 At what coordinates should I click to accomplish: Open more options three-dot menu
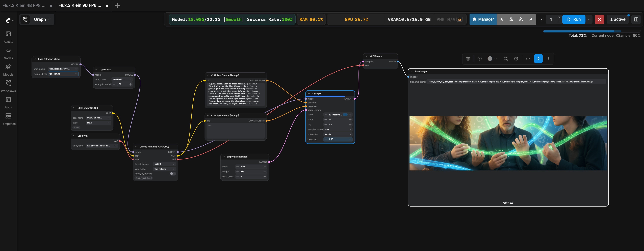click(x=548, y=59)
